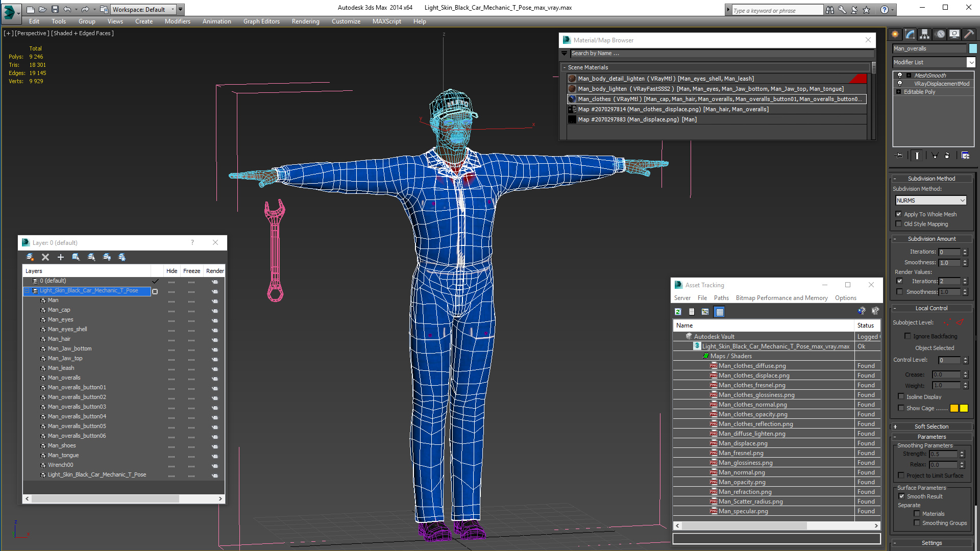Toggle MeshSmooth modifier lightbulb icon
980x551 pixels.
(x=900, y=76)
